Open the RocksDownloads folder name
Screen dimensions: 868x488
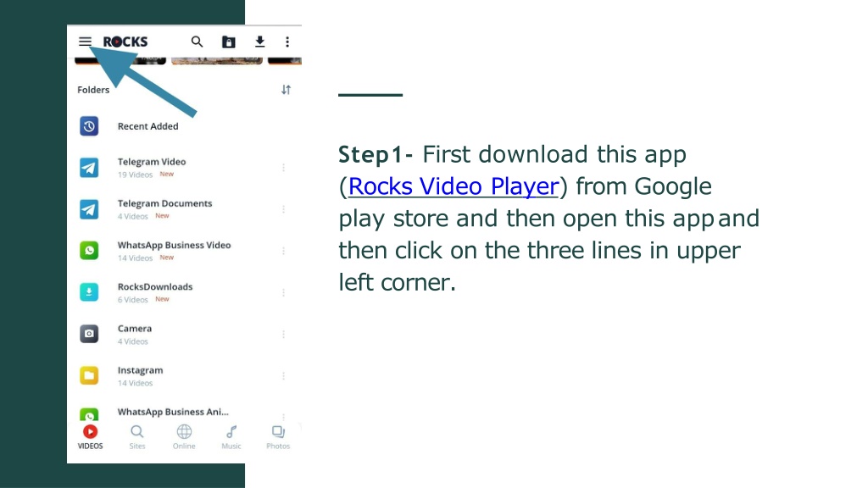[x=155, y=286]
